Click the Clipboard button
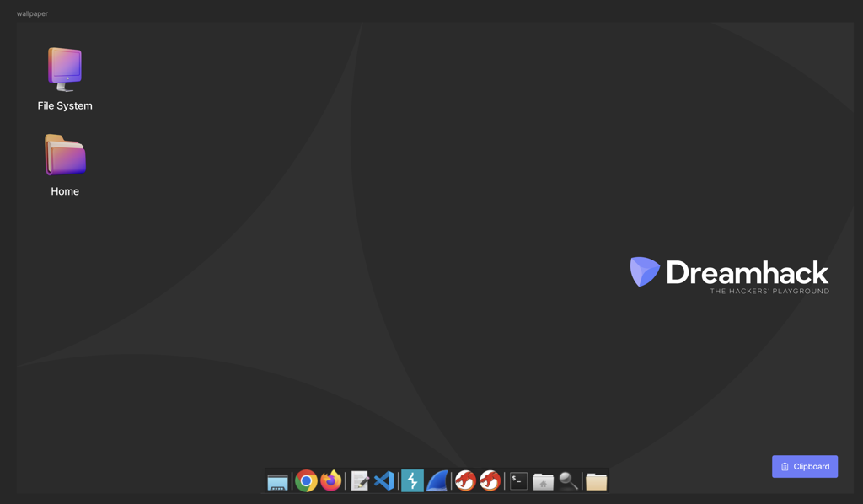The image size is (863, 504). click(805, 467)
